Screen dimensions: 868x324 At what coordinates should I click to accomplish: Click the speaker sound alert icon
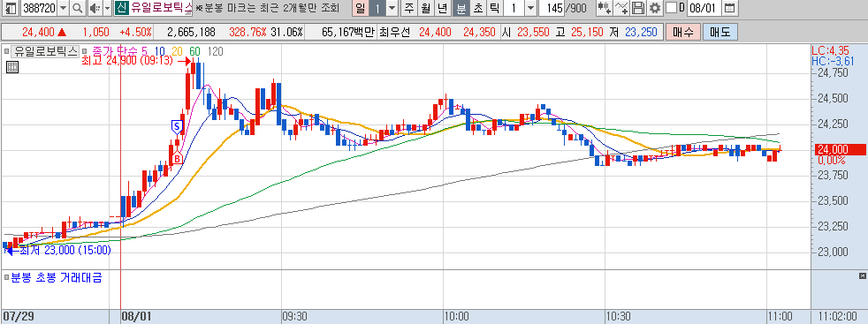coord(94,8)
